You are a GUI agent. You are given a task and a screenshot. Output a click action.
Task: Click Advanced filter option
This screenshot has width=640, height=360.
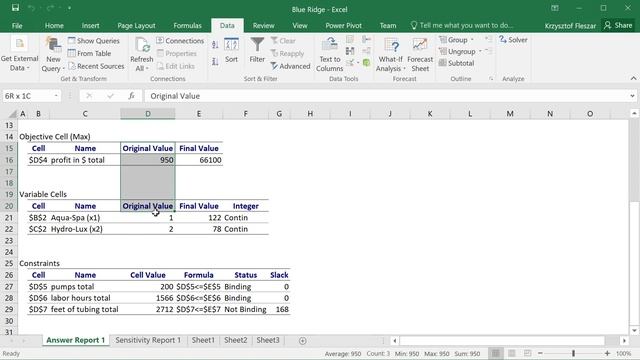click(290, 66)
